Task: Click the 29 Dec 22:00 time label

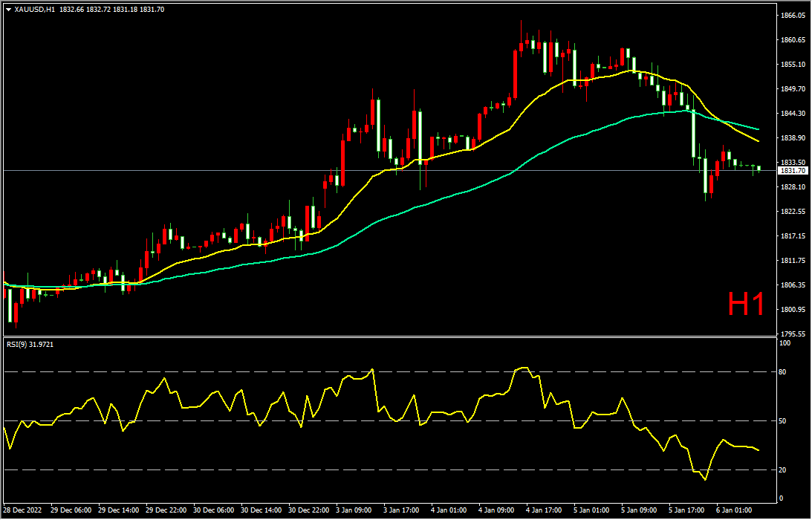Action: (x=166, y=510)
